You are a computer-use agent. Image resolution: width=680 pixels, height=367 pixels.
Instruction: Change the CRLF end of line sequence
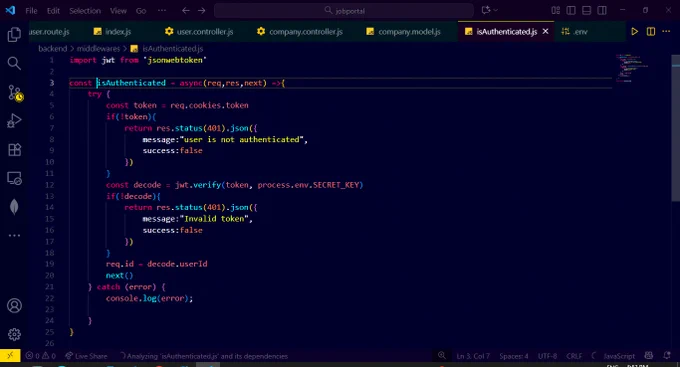574,356
